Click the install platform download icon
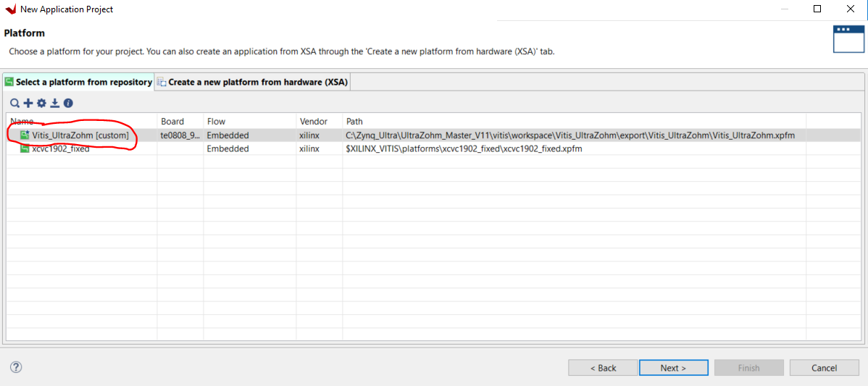The width and height of the screenshot is (868, 386). [54, 104]
